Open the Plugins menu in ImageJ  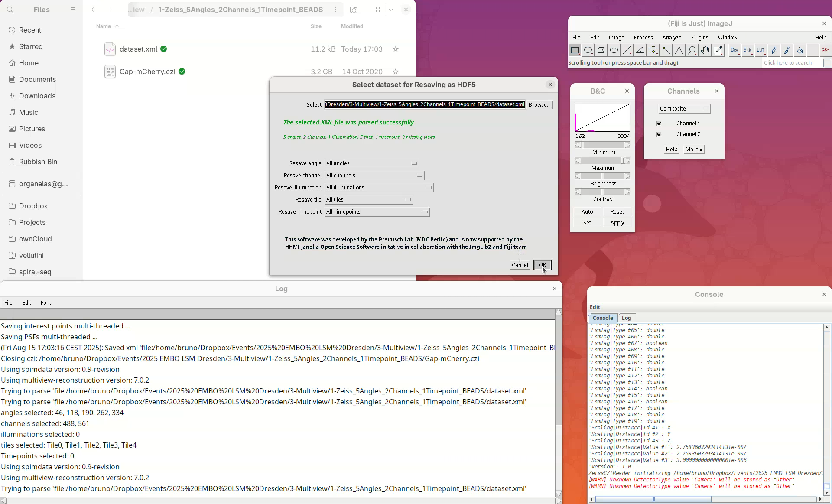[699, 38]
